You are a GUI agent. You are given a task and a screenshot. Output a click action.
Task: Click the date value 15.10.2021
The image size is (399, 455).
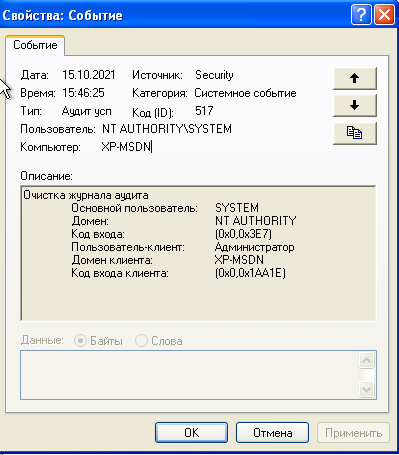(x=89, y=75)
